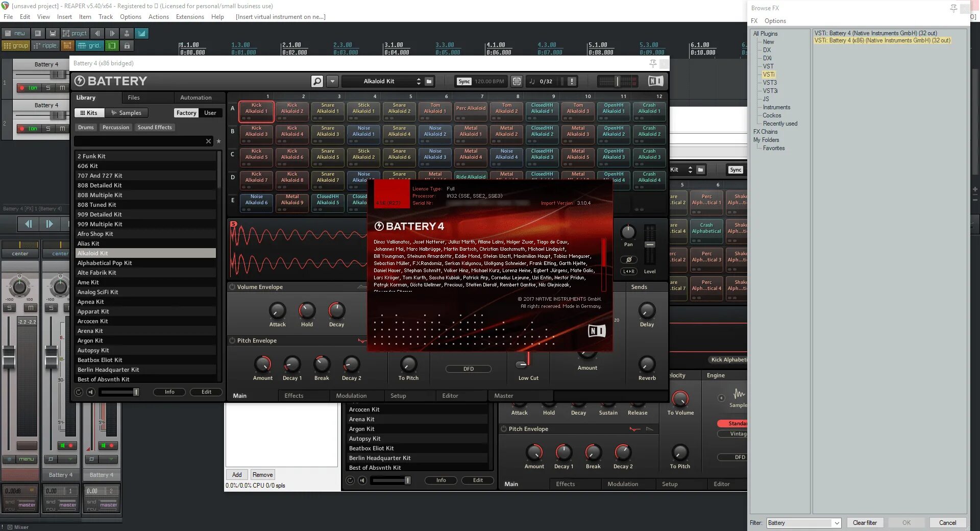The image size is (980, 531).
Task: Open the Options menu in Browse FX window
Action: click(775, 21)
